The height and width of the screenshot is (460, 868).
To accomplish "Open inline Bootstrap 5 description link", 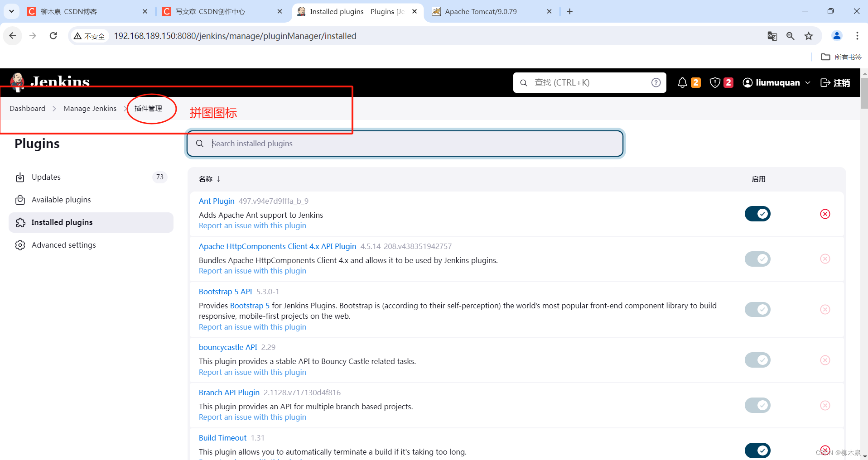I will pyautogui.click(x=250, y=306).
